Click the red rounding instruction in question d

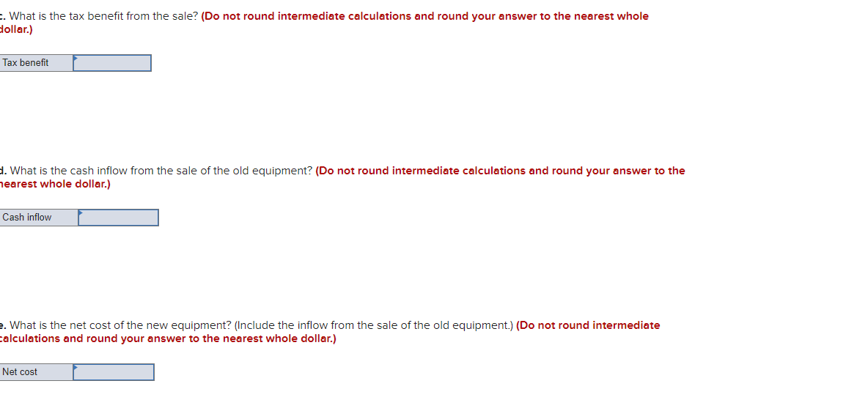(x=500, y=171)
